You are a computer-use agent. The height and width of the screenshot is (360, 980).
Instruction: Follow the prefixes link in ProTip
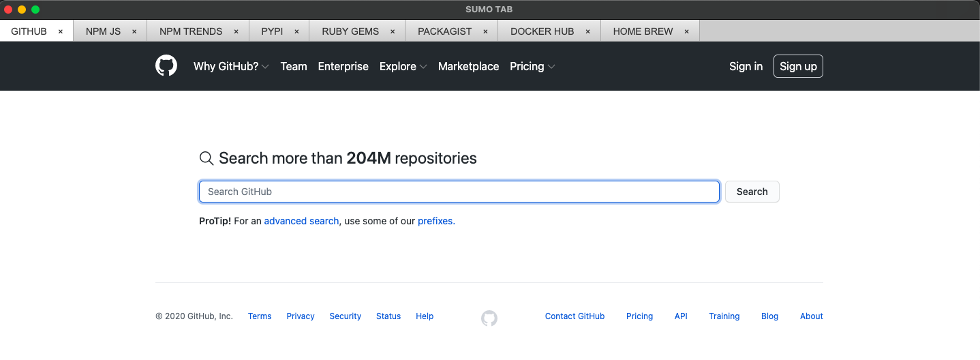pos(436,221)
